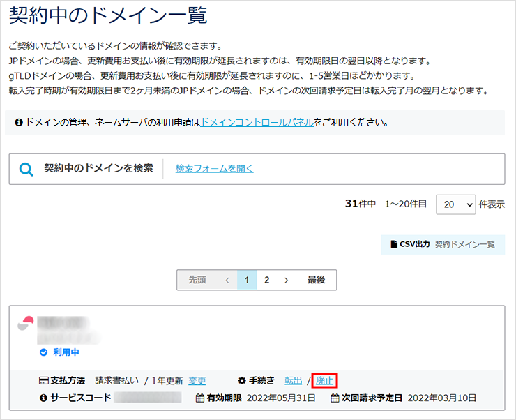Jump to the last page with 最後

tap(316, 280)
